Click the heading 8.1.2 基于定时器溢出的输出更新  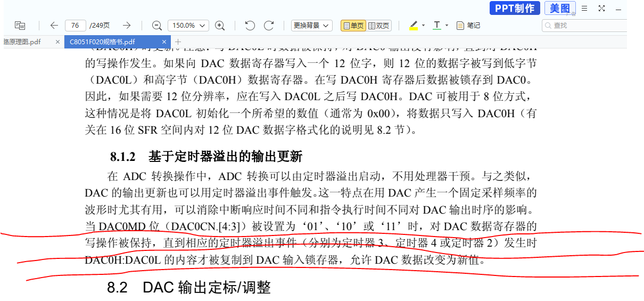[x=207, y=157]
